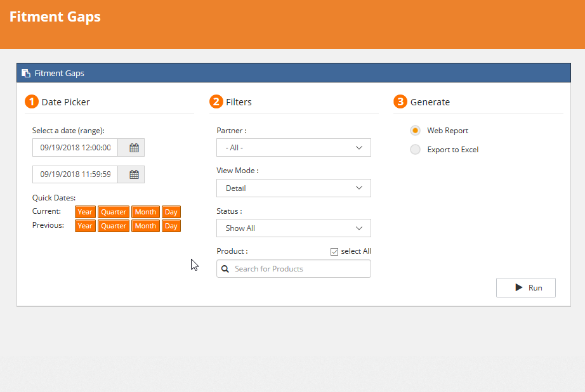Focus the end date input 09/19/2018 11:59:59

coord(76,174)
